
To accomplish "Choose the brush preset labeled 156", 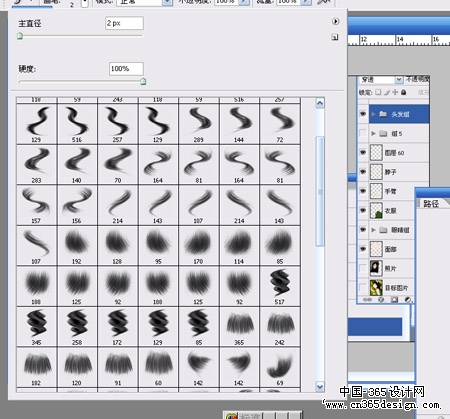I will [77, 205].
